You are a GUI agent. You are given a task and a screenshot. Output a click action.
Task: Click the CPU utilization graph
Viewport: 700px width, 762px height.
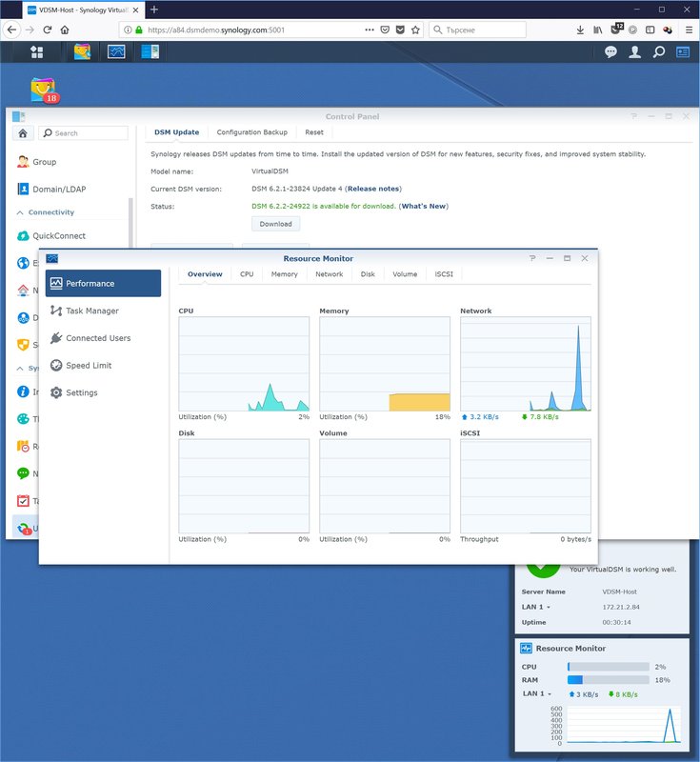[x=244, y=364]
